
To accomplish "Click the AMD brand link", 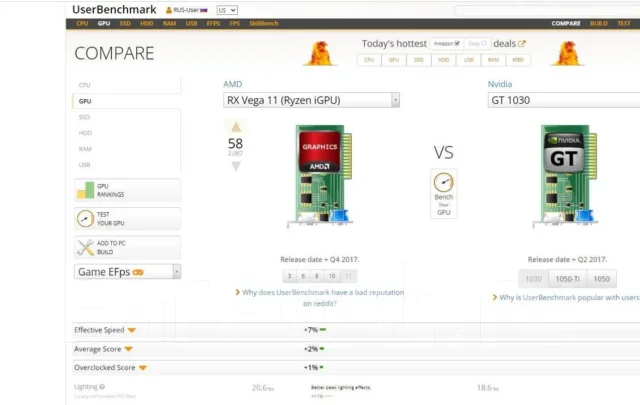I will pos(232,84).
